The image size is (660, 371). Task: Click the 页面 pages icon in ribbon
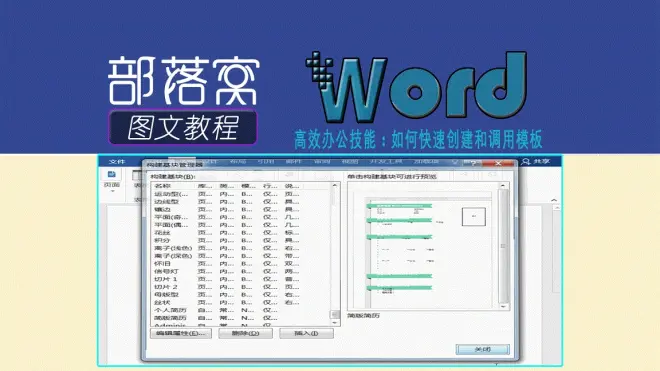(x=112, y=174)
